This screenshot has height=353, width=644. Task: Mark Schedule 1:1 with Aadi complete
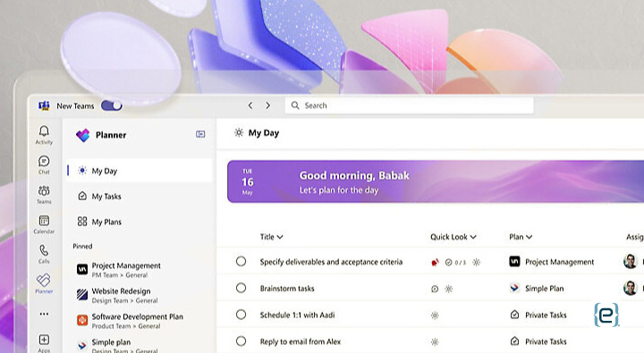241,315
